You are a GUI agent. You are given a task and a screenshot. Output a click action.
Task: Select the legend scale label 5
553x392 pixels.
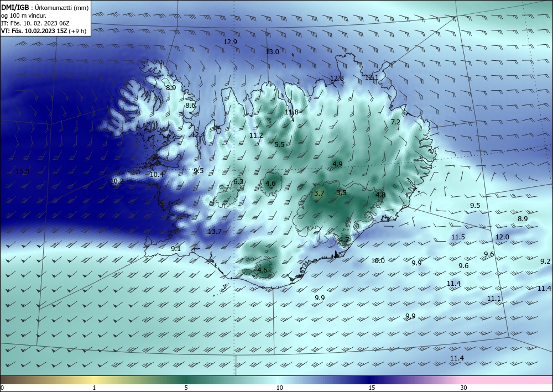click(x=186, y=388)
